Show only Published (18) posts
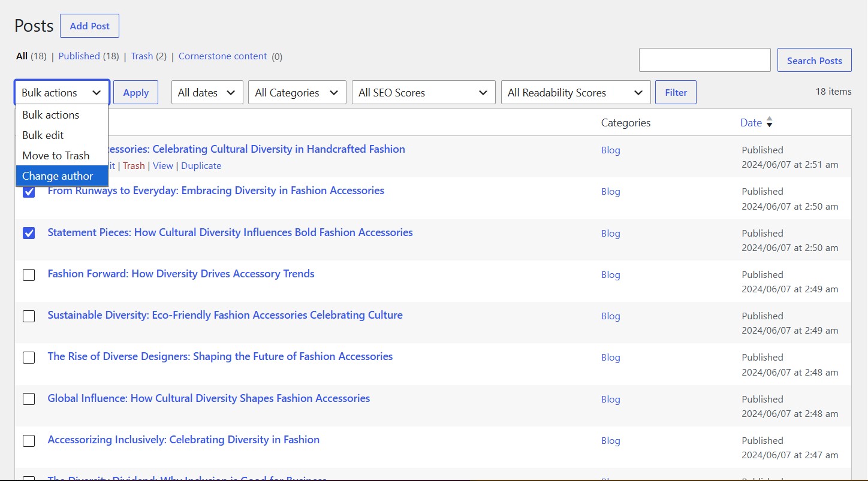This screenshot has height=481, width=868. [89, 56]
